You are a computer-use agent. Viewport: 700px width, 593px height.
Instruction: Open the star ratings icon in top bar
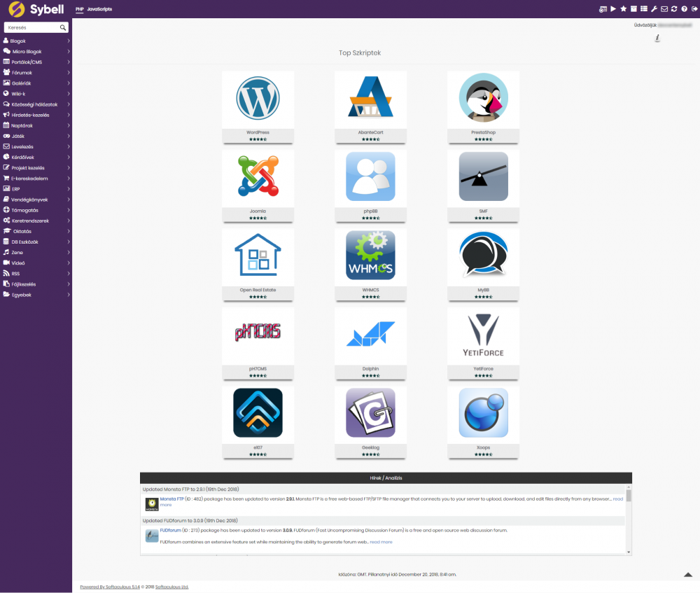[x=624, y=9]
